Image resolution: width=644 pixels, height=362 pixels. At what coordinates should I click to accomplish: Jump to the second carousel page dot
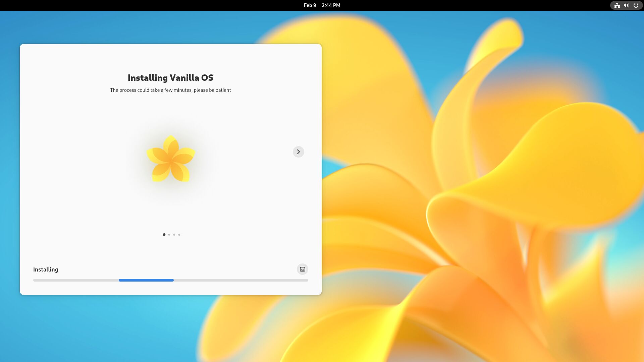click(169, 235)
